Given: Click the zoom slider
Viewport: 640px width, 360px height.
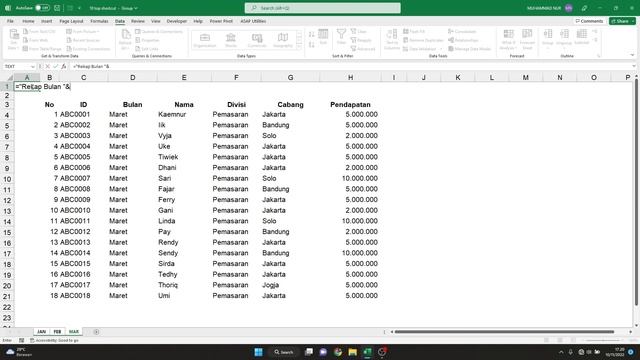Looking at the screenshot, I should pyautogui.click(x=602, y=340).
